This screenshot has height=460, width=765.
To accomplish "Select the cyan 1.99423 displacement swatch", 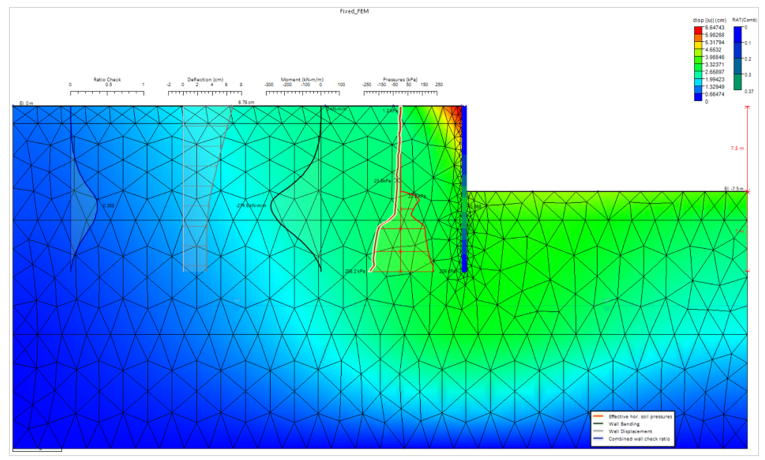I will [x=699, y=81].
